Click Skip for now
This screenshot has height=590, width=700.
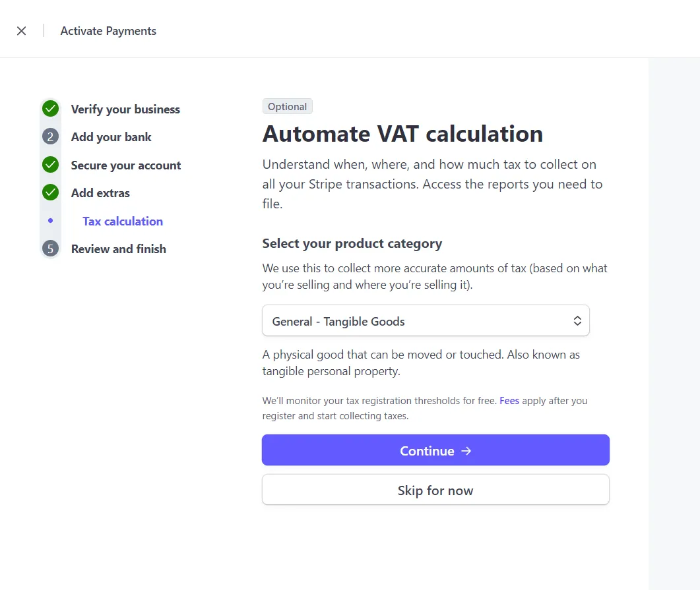coord(435,490)
